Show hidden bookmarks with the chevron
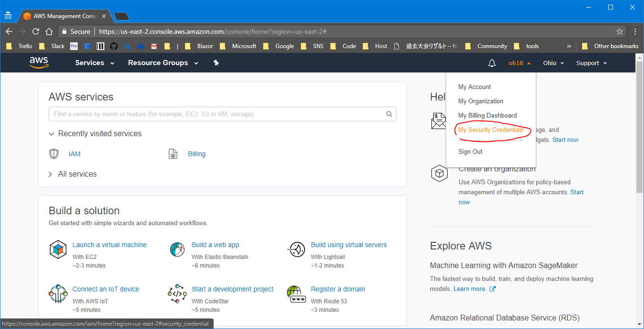 (x=569, y=46)
